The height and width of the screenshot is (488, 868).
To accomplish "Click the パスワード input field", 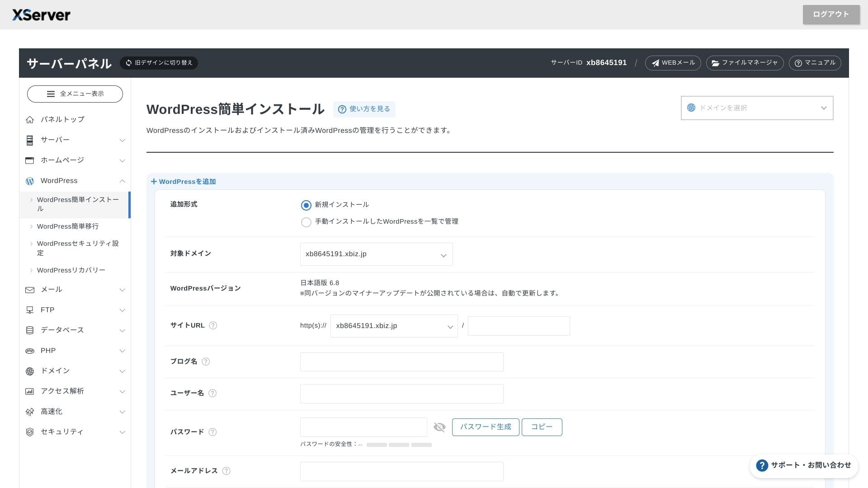I will (363, 427).
